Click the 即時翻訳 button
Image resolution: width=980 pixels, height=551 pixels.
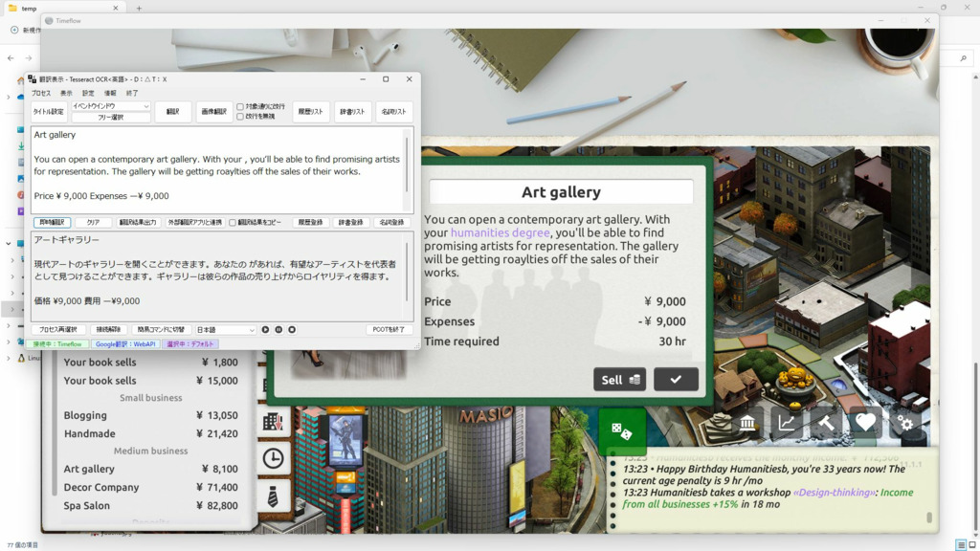(x=52, y=222)
